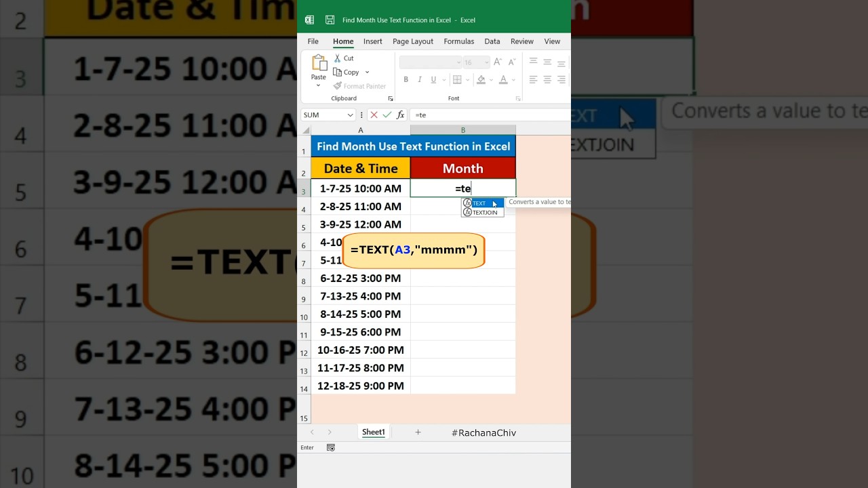Click Align Right icon
Image resolution: width=868 pixels, height=488 pixels.
pyautogui.click(x=561, y=80)
